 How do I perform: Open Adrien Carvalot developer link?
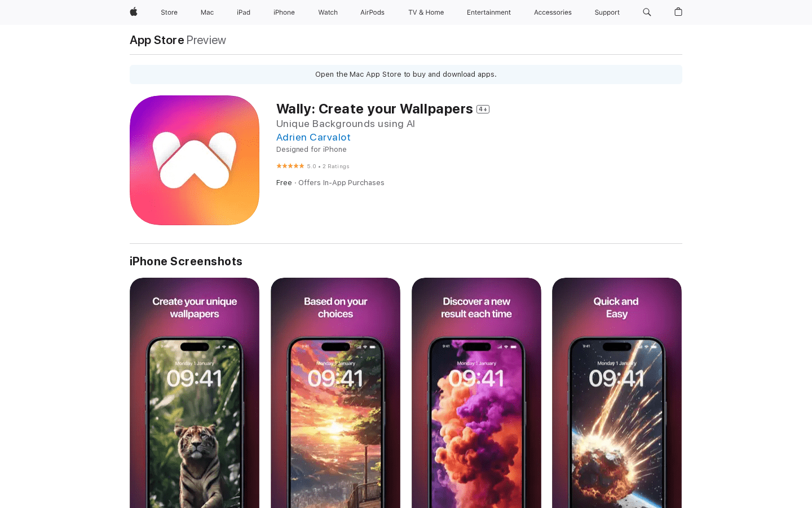314,137
